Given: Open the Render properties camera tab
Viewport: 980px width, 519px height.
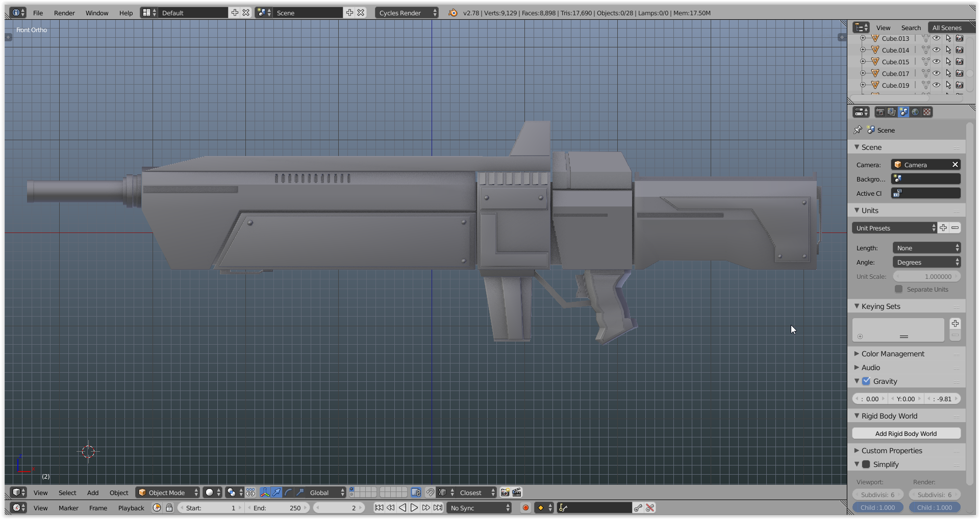Looking at the screenshot, I should coord(880,112).
